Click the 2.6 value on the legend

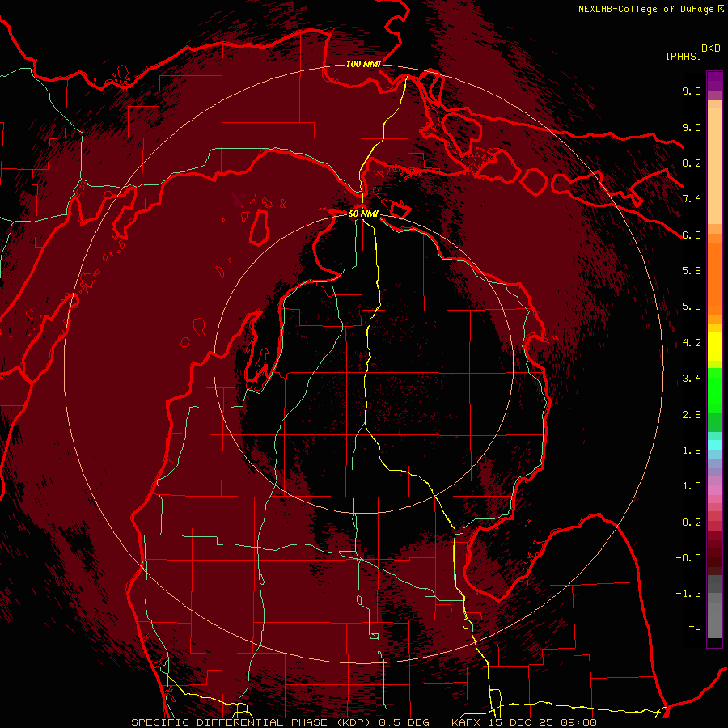coord(692,415)
